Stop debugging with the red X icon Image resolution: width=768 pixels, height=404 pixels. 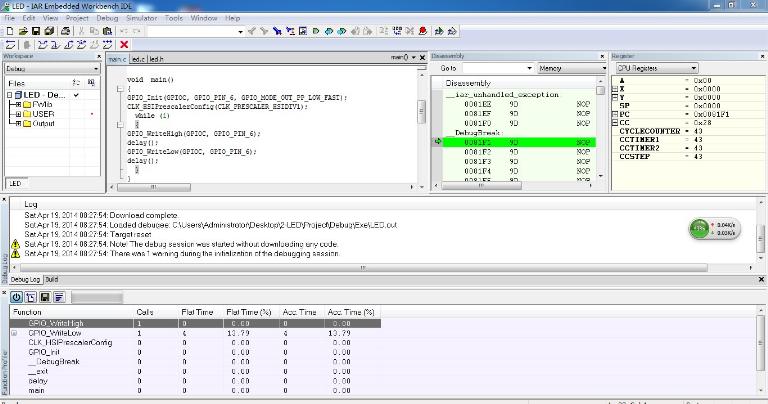pyautogui.click(x=124, y=45)
